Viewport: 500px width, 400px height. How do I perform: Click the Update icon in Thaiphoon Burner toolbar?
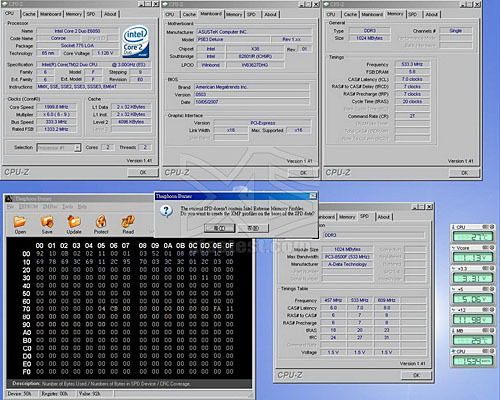click(74, 221)
